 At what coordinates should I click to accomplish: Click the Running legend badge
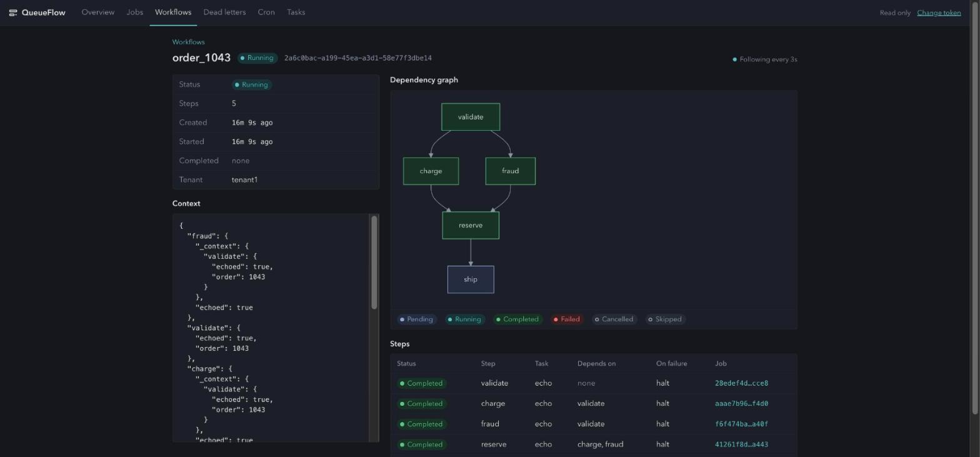point(464,319)
